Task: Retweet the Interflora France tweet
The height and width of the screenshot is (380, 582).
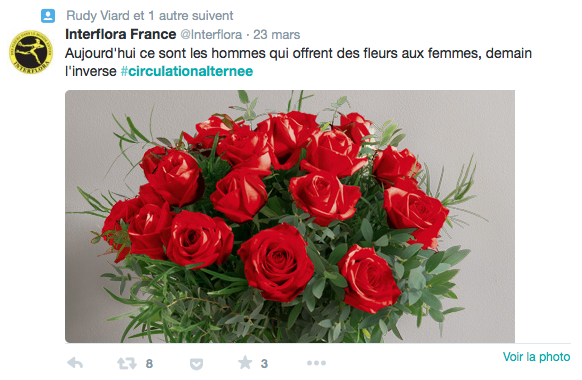Action: click(127, 363)
